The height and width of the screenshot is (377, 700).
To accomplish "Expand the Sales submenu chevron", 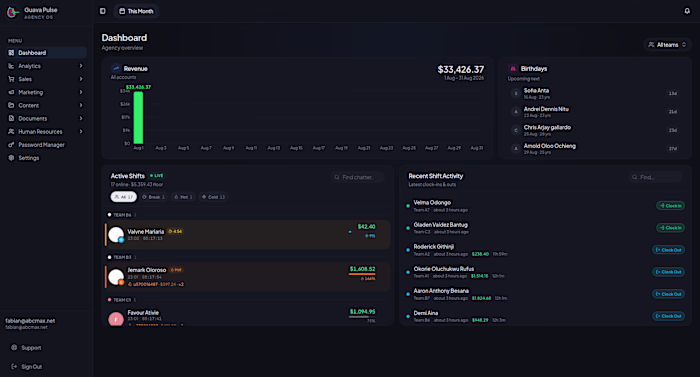I will click(81, 79).
